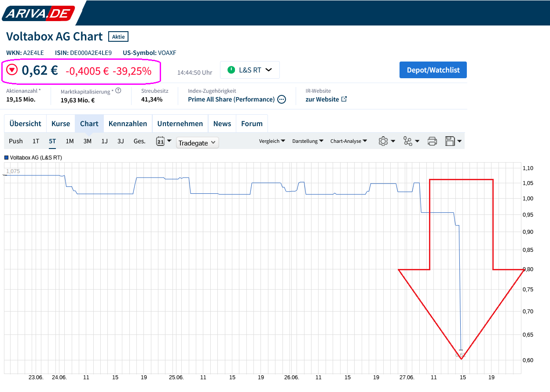
Task: Switch to the Kennzahlen tab
Action: point(128,123)
